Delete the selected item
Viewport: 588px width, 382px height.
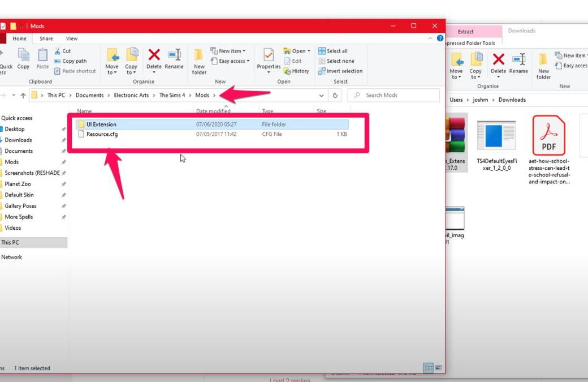point(153,59)
